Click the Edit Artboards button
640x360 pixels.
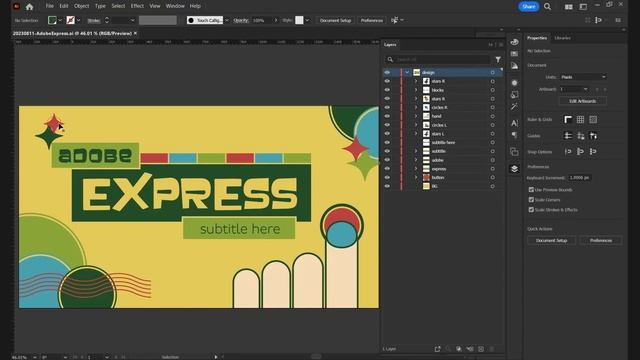pos(582,101)
